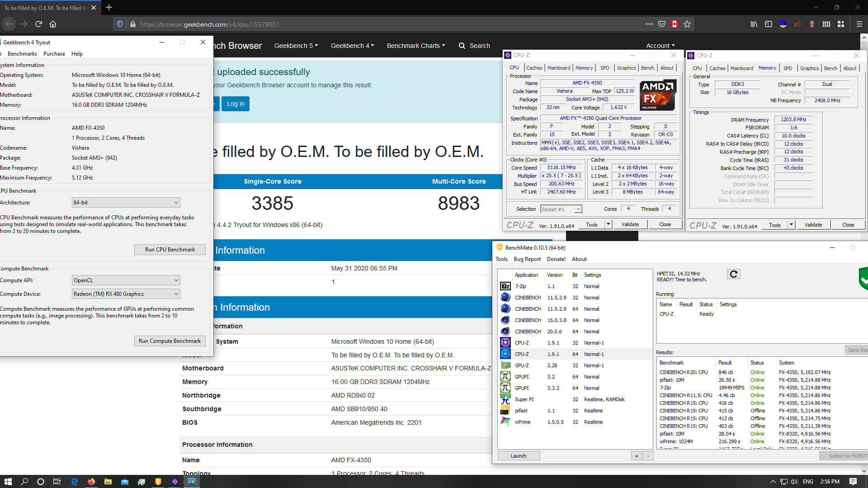Image resolution: width=868 pixels, height=488 pixels.
Task: Select CINEBENCH R20 result row
Action: click(x=762, y=372)
